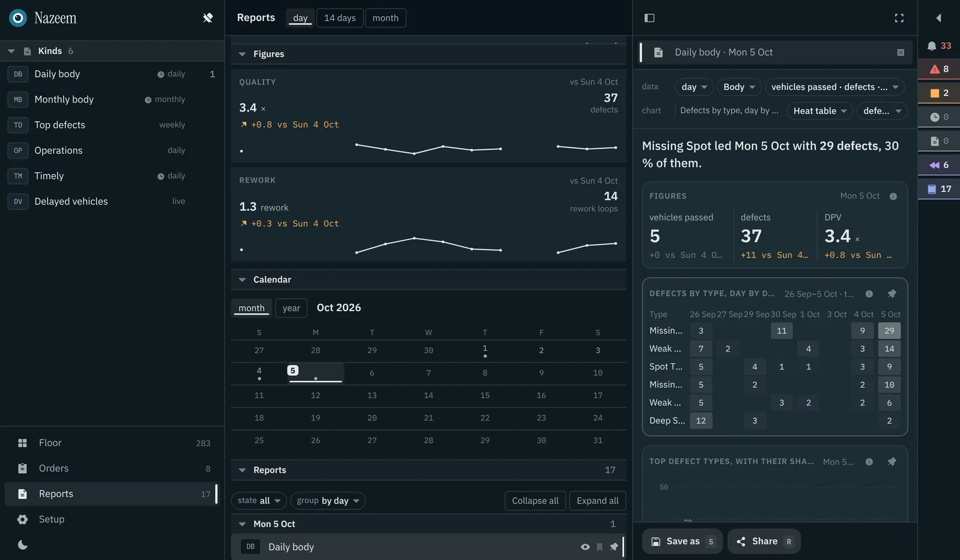Select the calendar year view
Viewport: 960px width, 560px height.
[291, 308]
